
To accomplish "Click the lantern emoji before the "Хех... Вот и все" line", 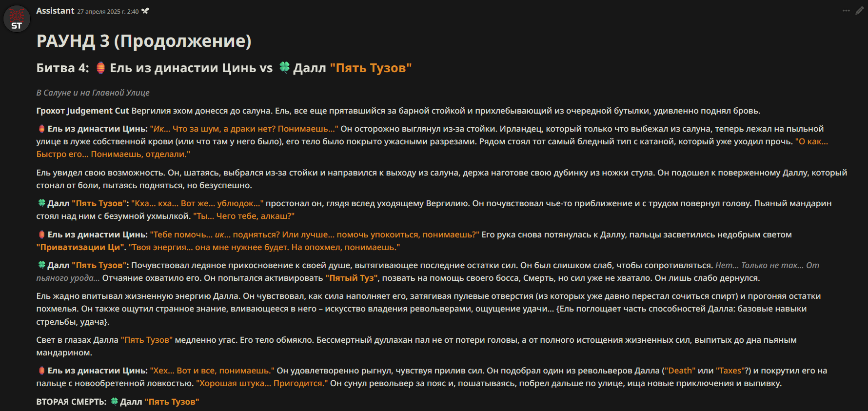I will point(41,371).
